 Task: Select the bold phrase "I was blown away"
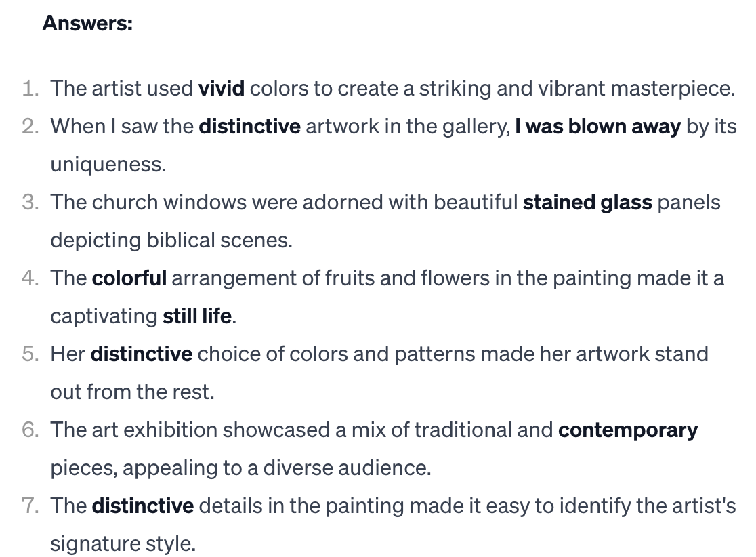point(597,127)
